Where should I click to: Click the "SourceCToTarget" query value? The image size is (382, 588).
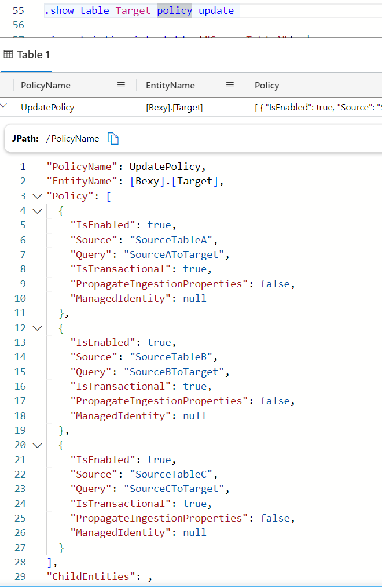click(174, 489)
